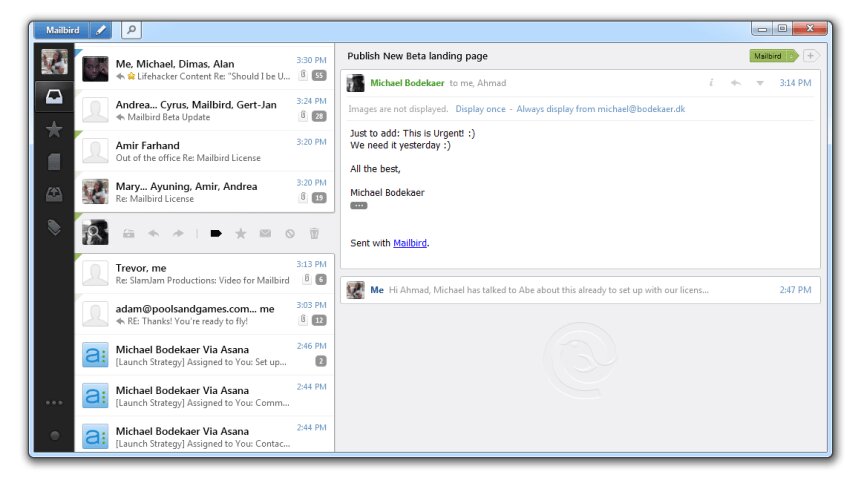The image size is (864, 489).
Task: Click subject Publish New Beta landing page
Action: tap(417, 56)
